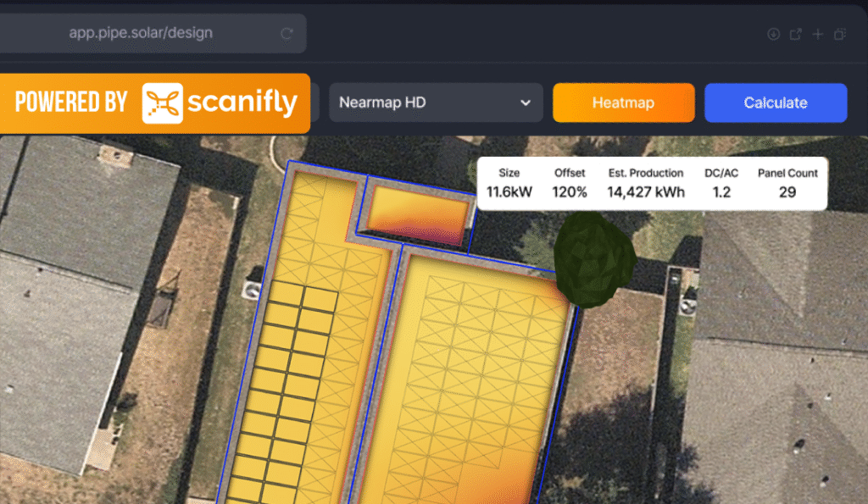The width and height of the screenshot is (868, 504).
Task: Click the 120% offset value
Action: point(569,192)
